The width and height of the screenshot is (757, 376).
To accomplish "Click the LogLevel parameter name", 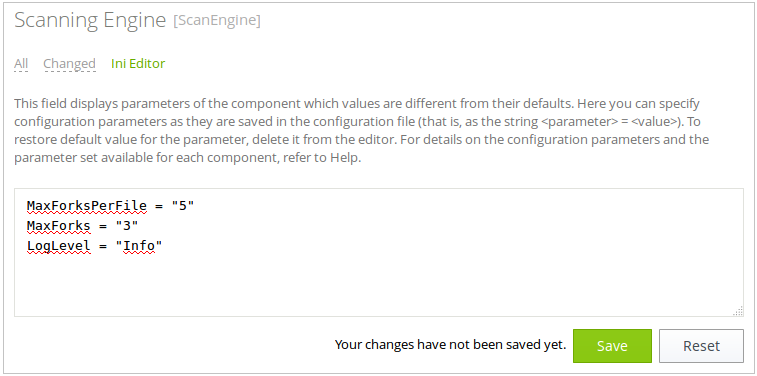I will click(x=58, y=246).
